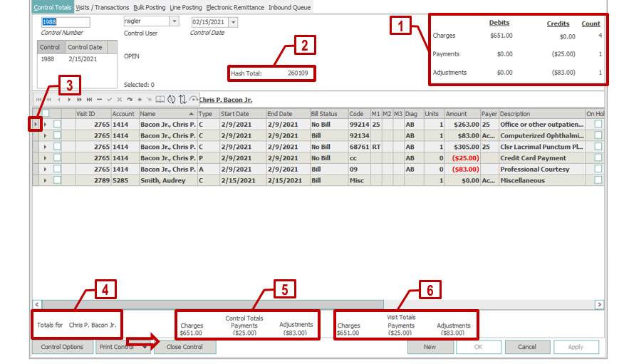Open the Control Date calendar dropdown

pos(234,22)
